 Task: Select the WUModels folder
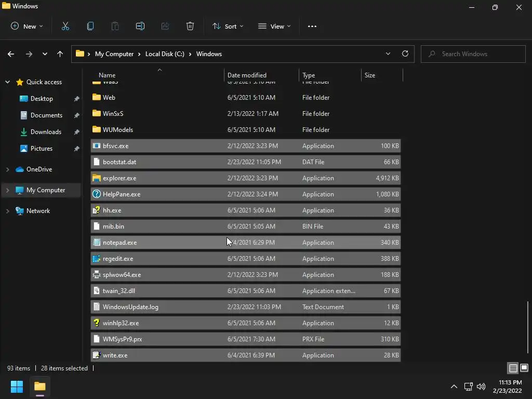(246, 129)
